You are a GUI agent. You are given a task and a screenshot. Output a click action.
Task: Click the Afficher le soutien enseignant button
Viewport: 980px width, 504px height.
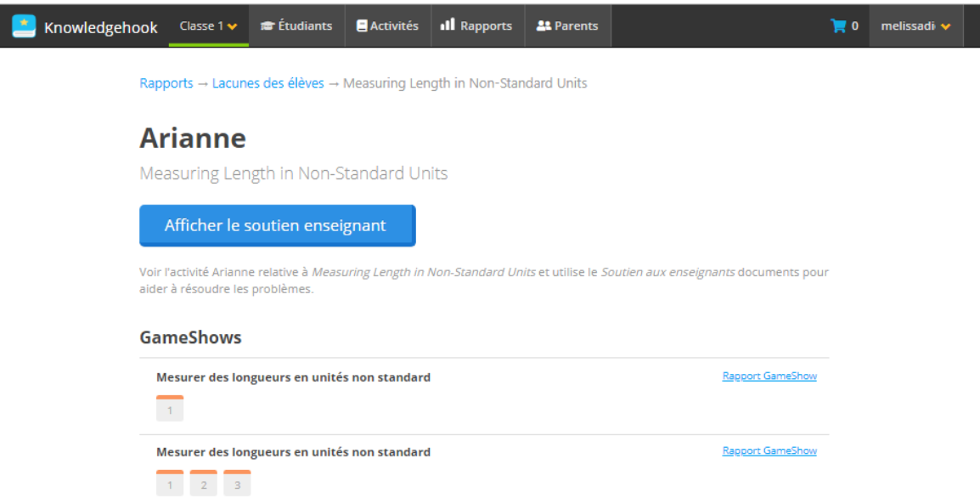278,226
